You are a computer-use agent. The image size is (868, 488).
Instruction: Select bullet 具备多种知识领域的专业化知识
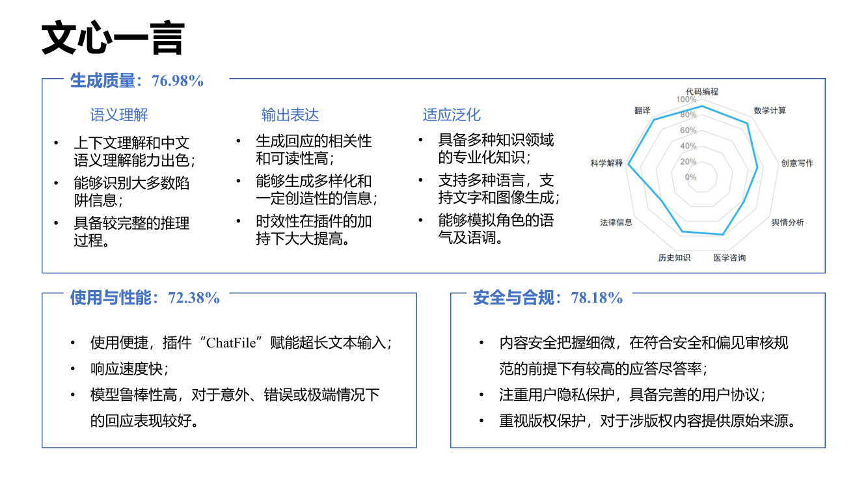click(496, 148)
